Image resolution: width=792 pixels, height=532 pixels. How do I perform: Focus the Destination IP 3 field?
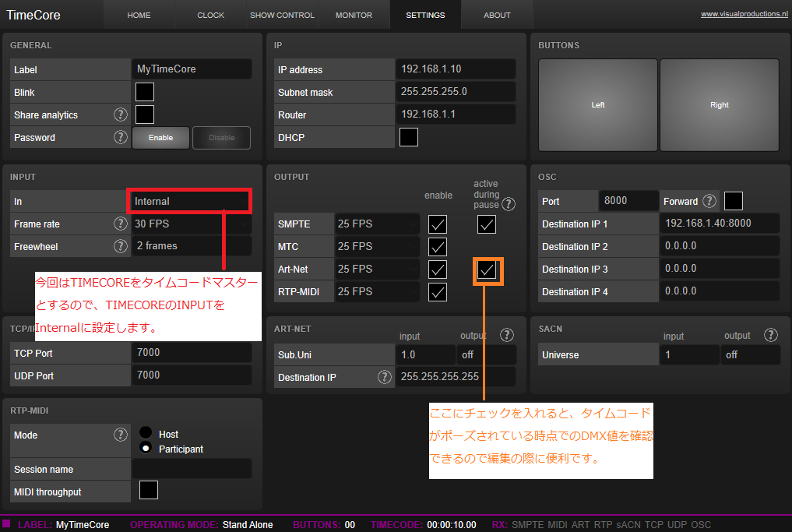click(x=720, y=269)
